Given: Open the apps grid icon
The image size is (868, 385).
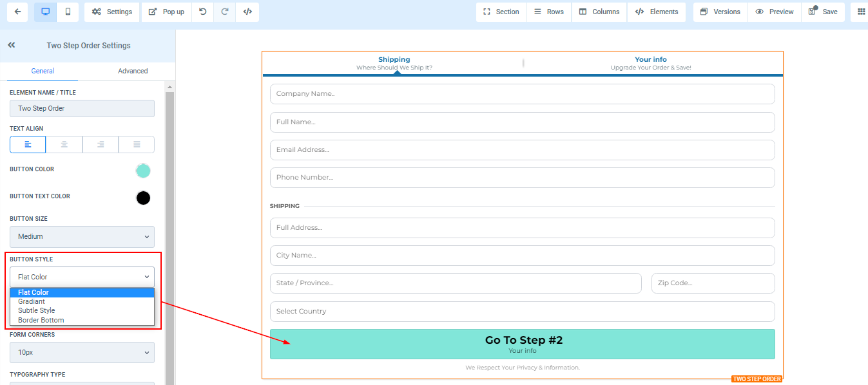Looking at the screenshot, I should click(x=861, y=12).
